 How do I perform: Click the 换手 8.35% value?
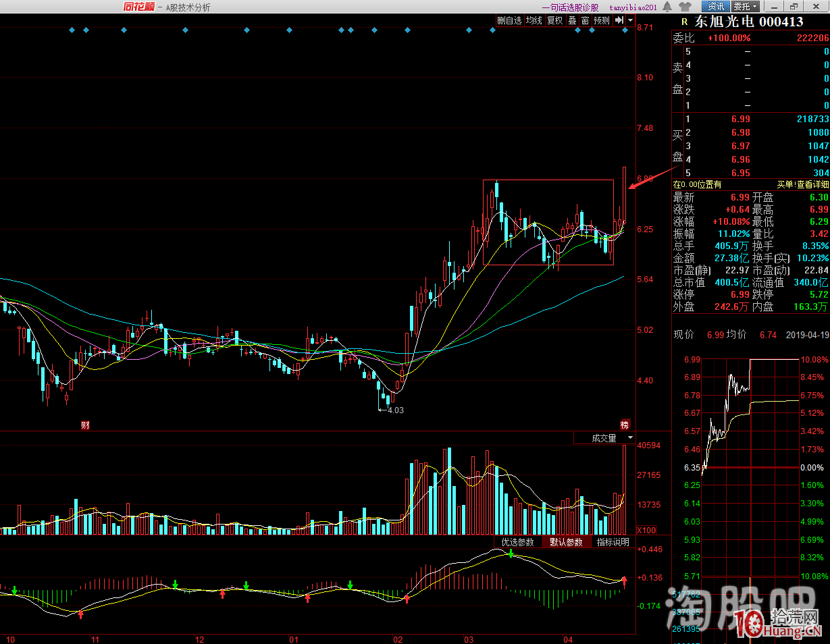815,246
